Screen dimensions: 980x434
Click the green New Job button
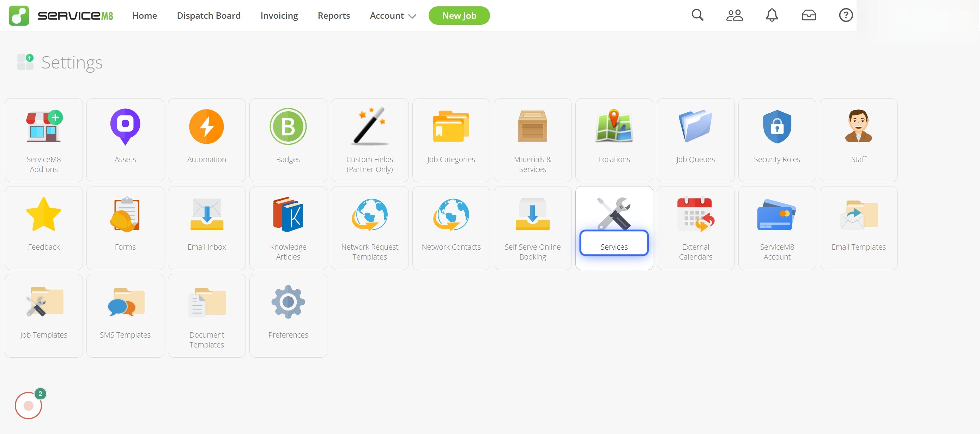point(459,16)
